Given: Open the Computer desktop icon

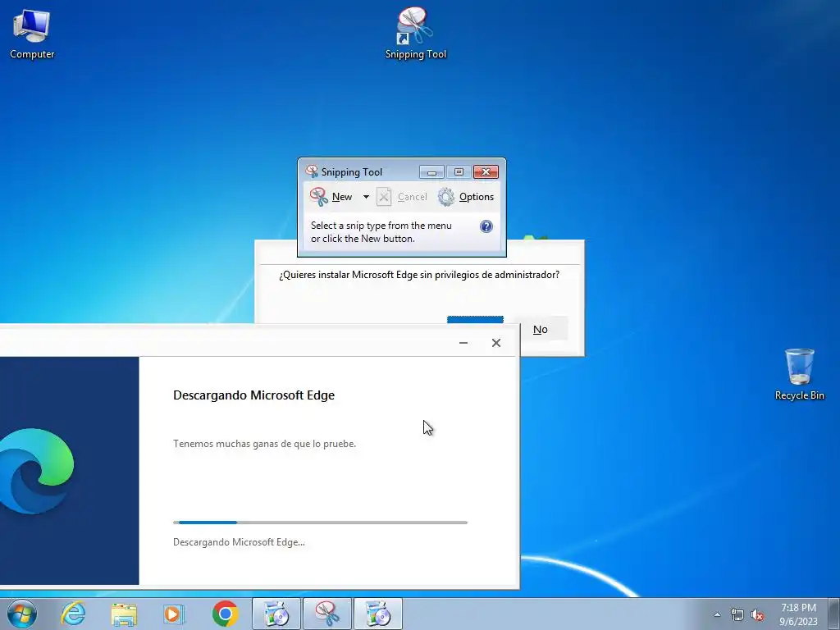Looking at the screenshot, I should [32, 33].
